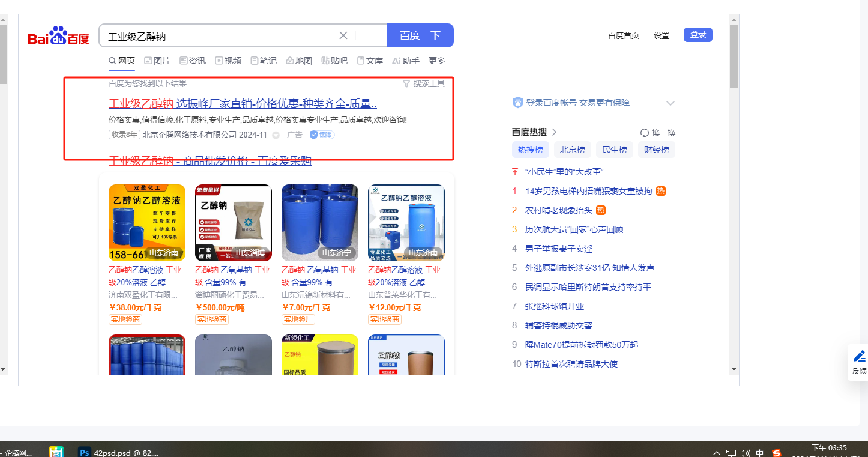The width and height of the screenshot is (868, 457).
Task: Go to 百度首页
Action: pos(624,35)
